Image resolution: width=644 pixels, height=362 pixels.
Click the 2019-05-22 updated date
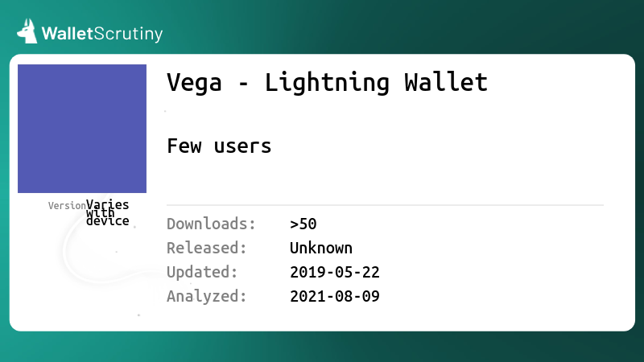[335, 272]
